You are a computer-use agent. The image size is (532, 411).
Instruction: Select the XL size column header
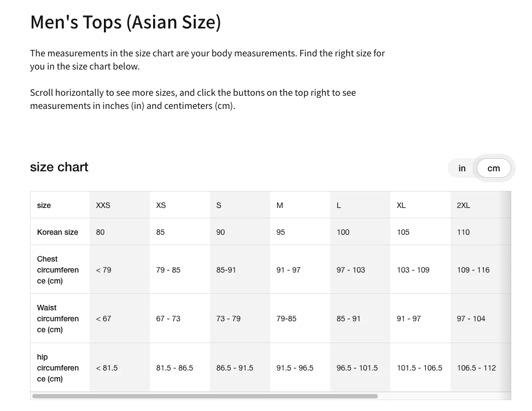401,205
